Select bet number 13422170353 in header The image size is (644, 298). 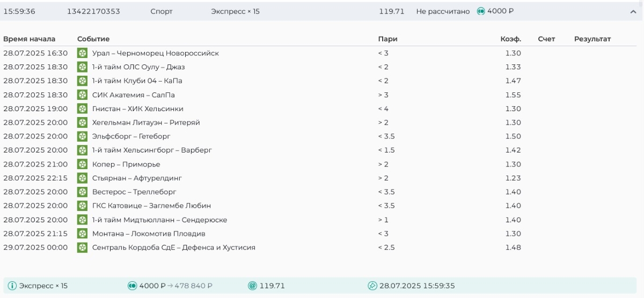(93, 11)
